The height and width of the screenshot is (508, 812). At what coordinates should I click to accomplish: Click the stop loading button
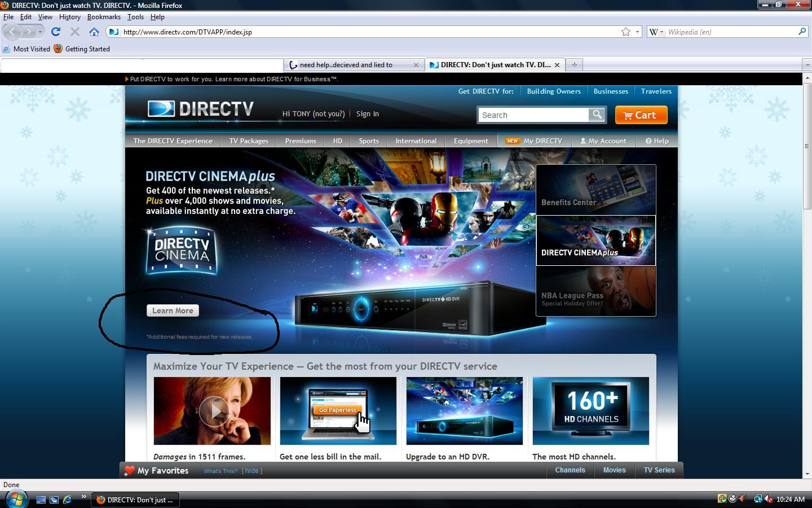click(74, 32)
